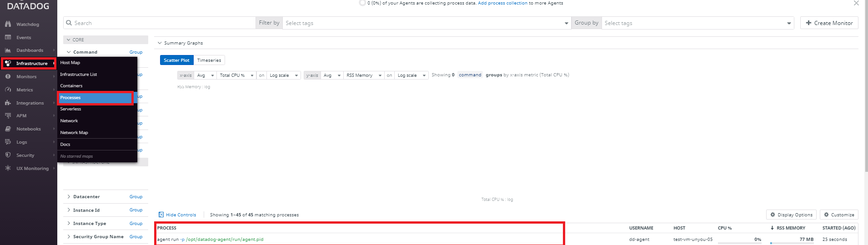Click the Display Options gear icon
The width and height of the screenshot is (868, 245).
773,215
